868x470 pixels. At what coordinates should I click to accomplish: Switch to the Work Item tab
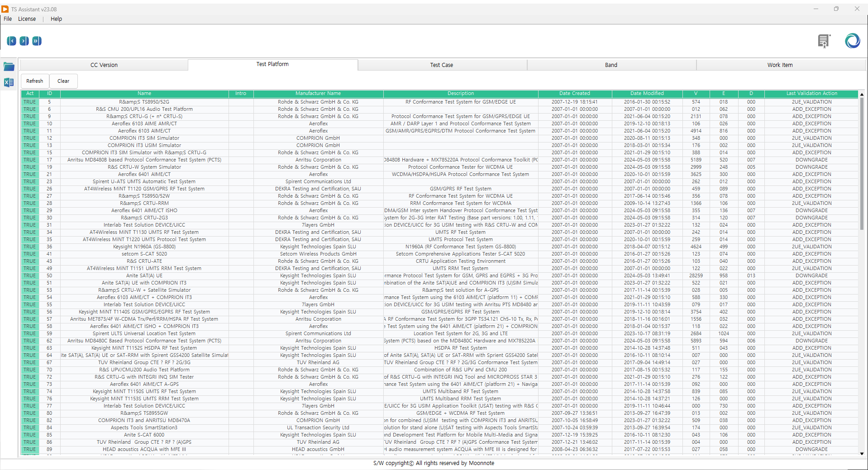pos(780,65)
